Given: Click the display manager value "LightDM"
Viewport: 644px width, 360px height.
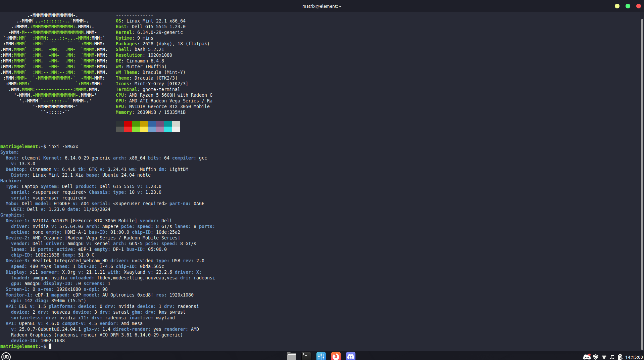Looking at the screenshot, I should (179, 169).
